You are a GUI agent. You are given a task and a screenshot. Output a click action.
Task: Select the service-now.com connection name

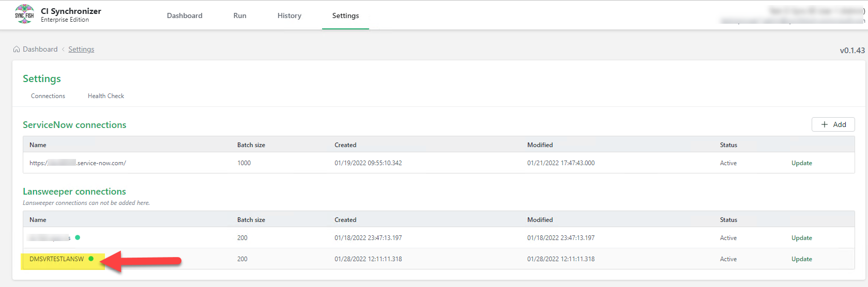[78, 163]
